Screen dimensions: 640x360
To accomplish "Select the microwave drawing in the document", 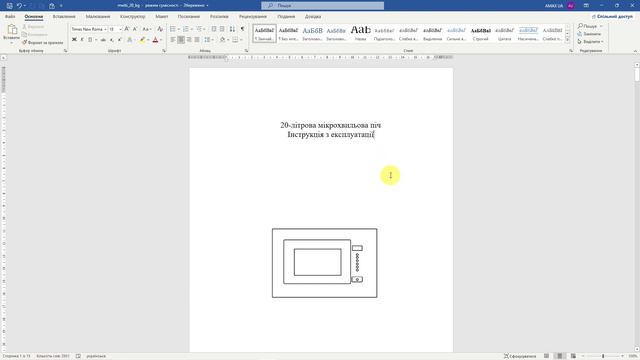I will pos(324,263).
